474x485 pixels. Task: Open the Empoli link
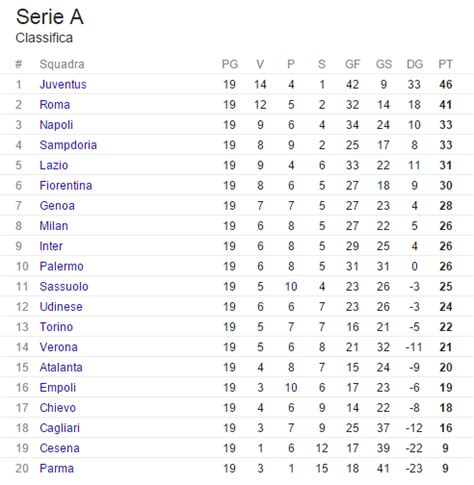(x=58, y=388)
